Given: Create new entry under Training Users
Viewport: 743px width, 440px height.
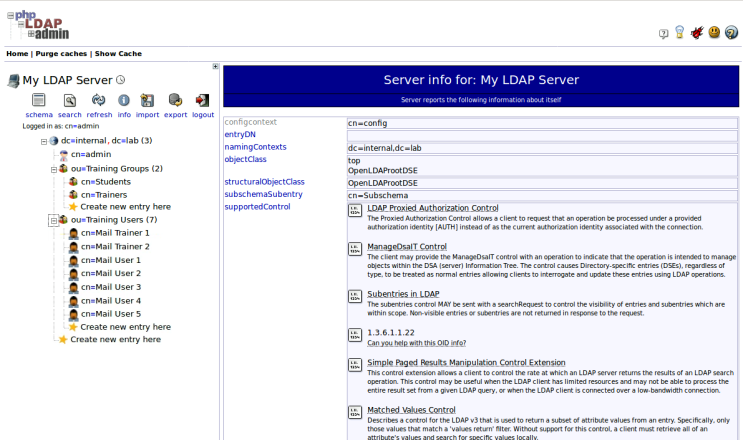Looking at the screenshot, I should [x=125, y=327].
